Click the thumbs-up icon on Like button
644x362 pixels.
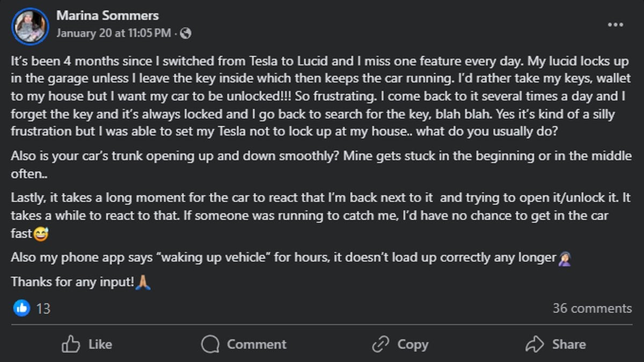[71, 344]
